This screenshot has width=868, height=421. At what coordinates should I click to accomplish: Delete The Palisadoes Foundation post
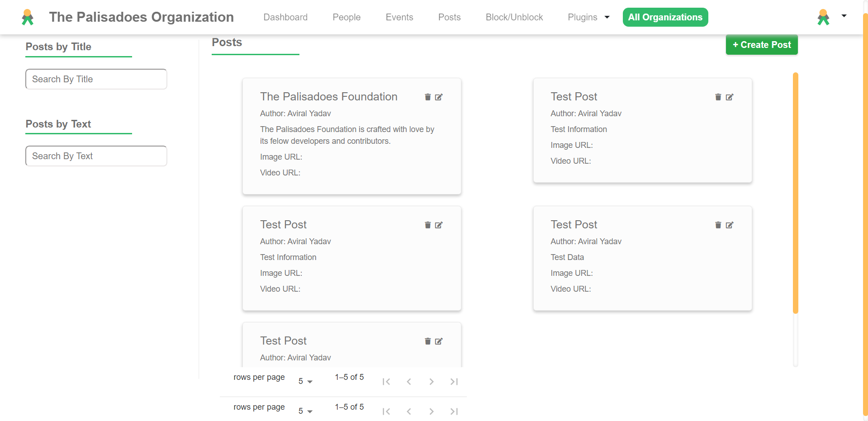pyautogui.click(x=427, y=97)
